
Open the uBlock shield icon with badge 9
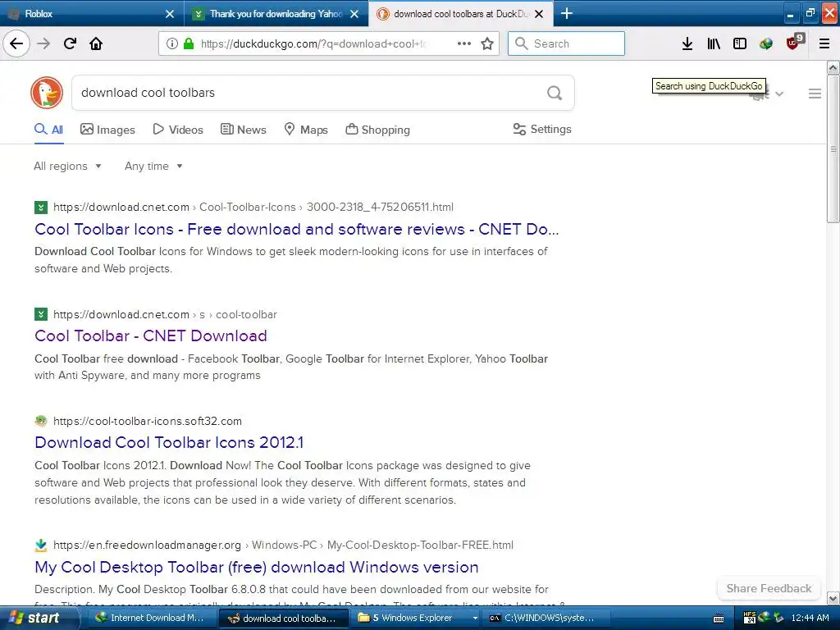point(794,43)
